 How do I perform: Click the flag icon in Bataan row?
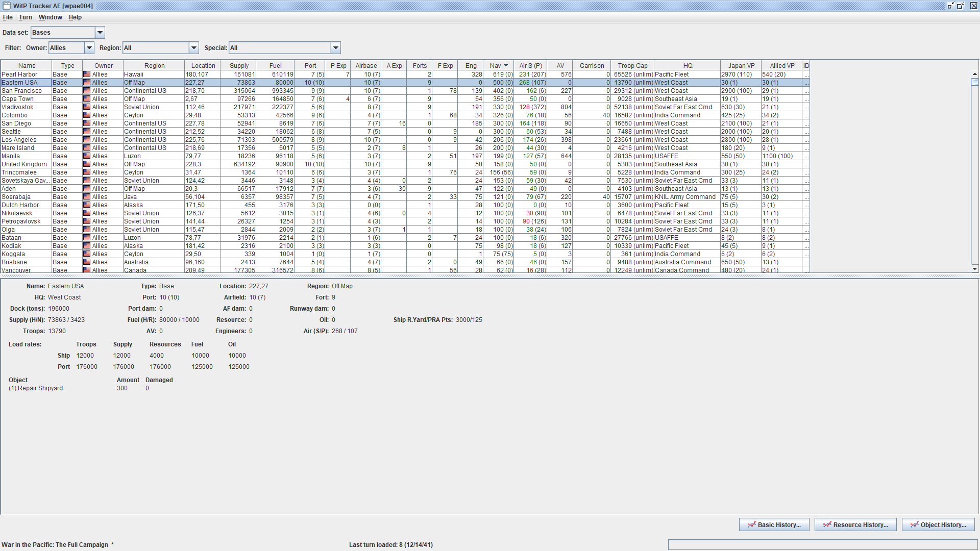[87, 238]
